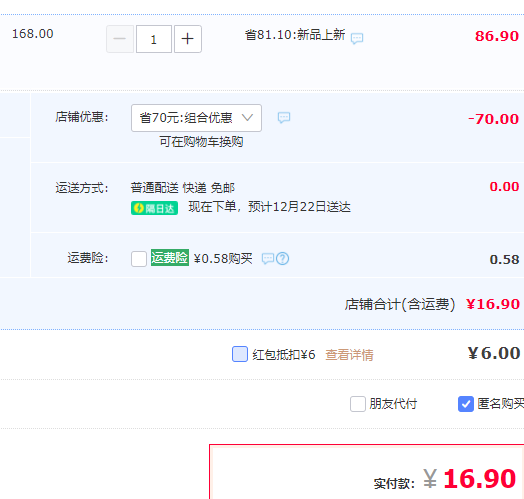This screenshot has height=499, width=524.
Task: Open 省70元:组合优惠 store discount dropdown
Action: [x=196, y=118]
